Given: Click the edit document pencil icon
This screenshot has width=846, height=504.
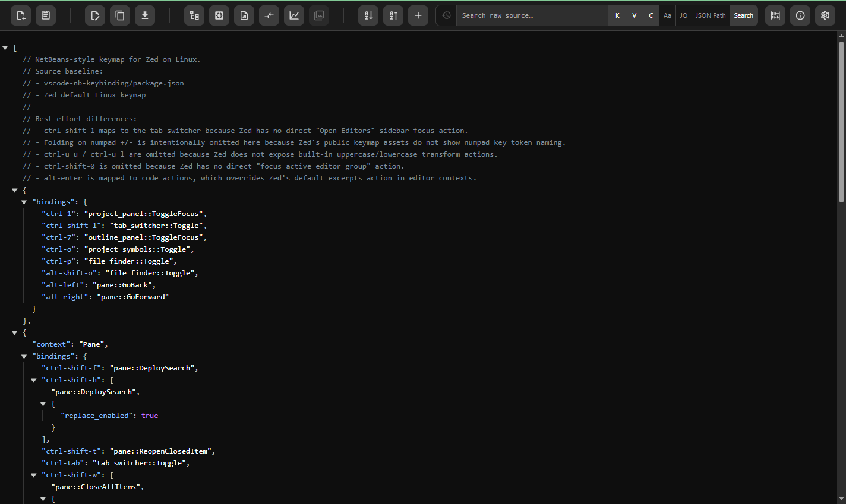Looking at the screenshot, I should [95, 16].
